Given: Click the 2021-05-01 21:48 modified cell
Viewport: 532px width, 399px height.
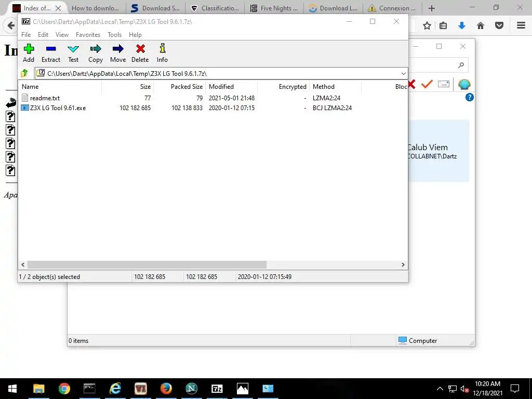Looking at the screenshot, I should point(231,98).
